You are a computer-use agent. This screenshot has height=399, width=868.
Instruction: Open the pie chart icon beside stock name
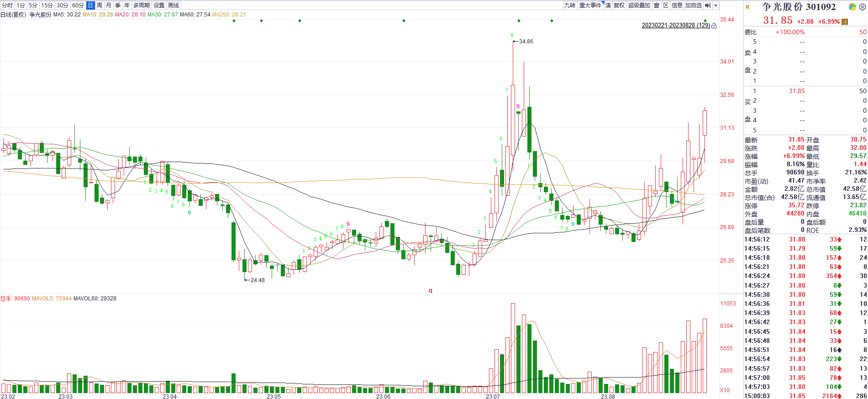click(852, 7)
